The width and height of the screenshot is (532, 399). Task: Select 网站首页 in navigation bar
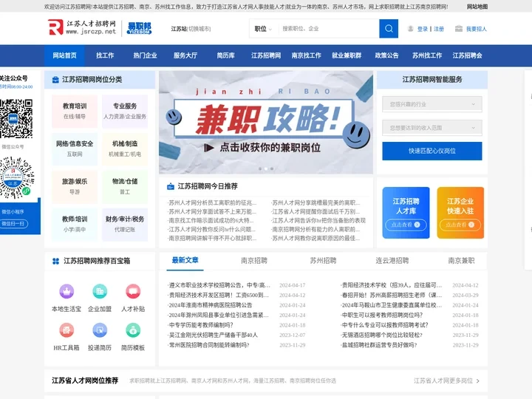pos(64,55)
